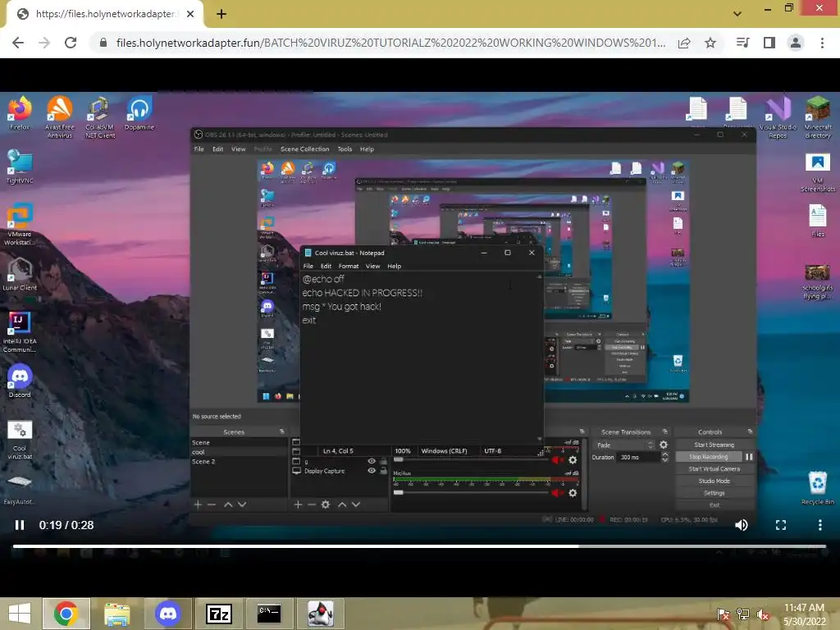Click the VMware Workstation desktop icon
The height and width of the screenshot is (630, 840).
coord(20,224)
